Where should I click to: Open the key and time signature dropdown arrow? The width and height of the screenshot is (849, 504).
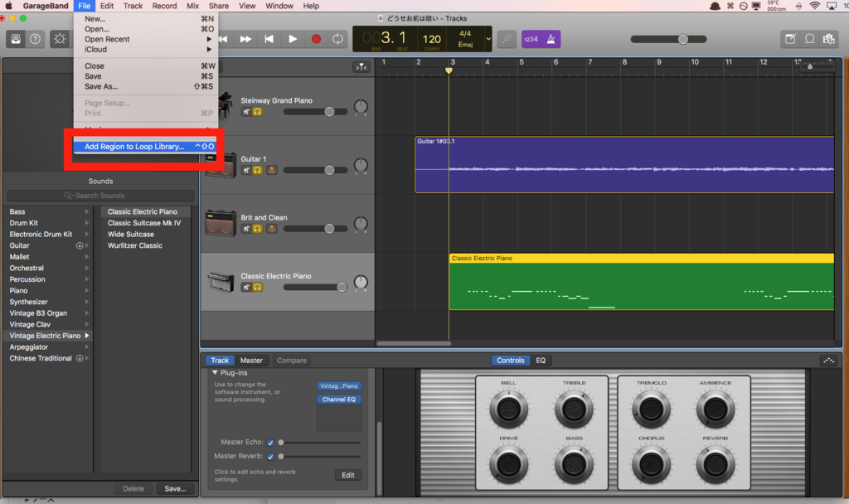tap(488, 39)
